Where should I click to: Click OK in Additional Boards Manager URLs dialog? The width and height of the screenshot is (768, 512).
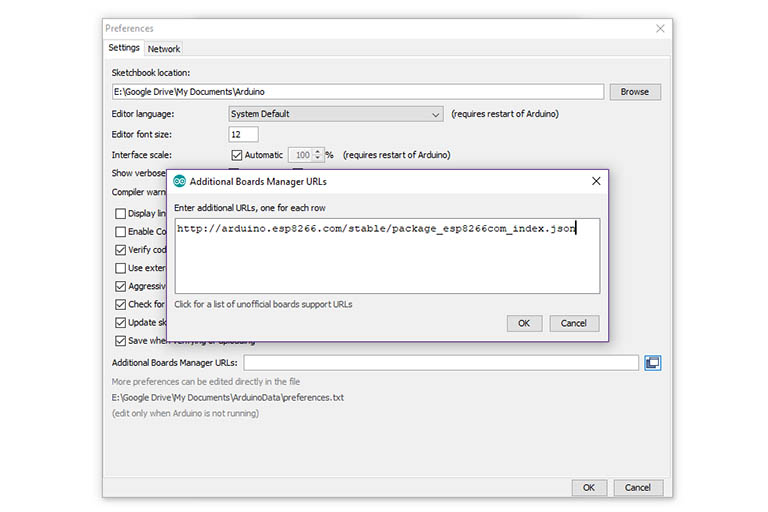click(x=524, y=323)
